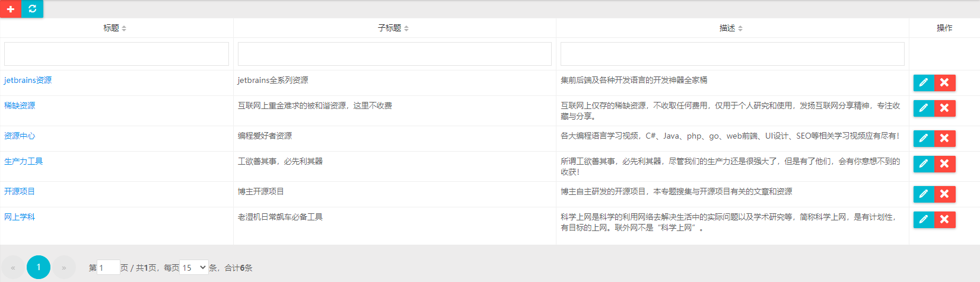This screenshot has width=980, height=282.
Task: Edit the jetbrains资源 row with pencil icon
Action: [x=924, y=83]
